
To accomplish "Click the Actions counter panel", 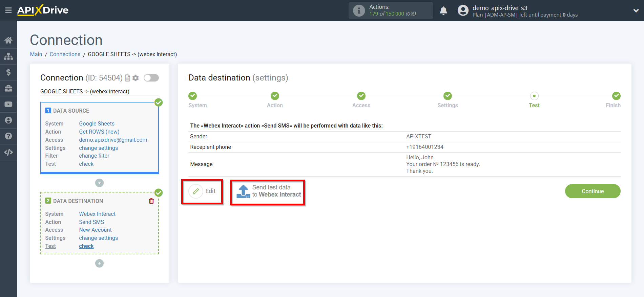I will pyautogui.click(x=391, y=10).
